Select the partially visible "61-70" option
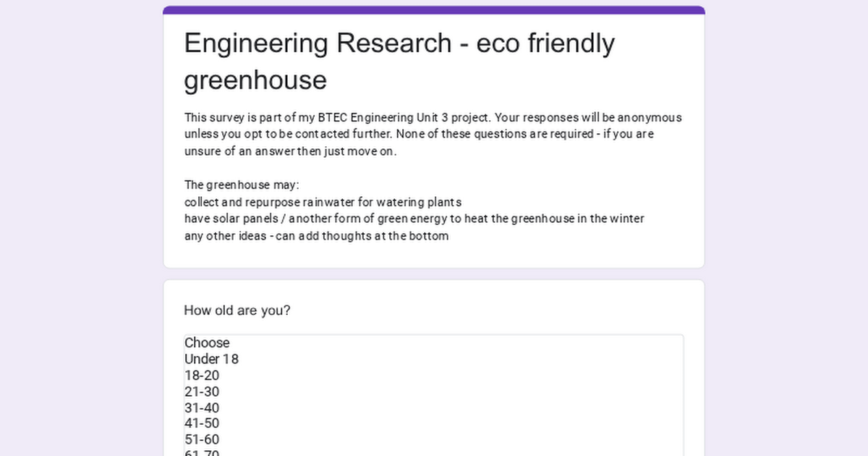The width and height of the screenshot is (868, 456). [x=202, y=452]
